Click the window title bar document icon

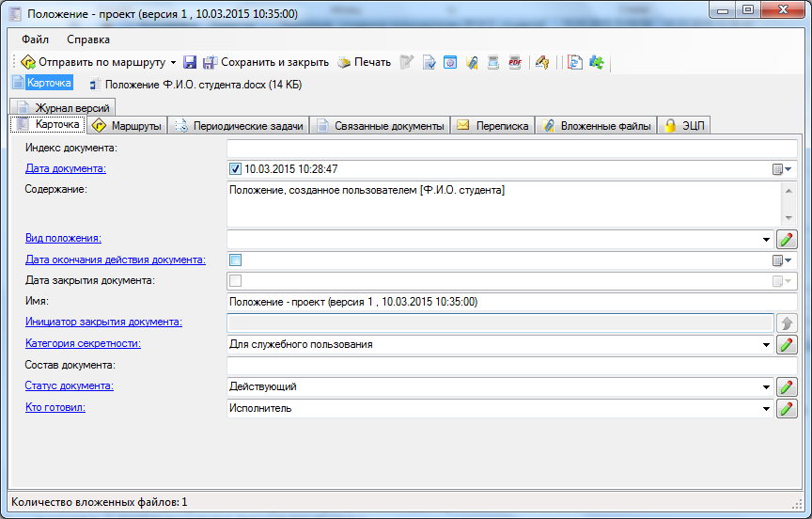pyautogui.click(x=15, y=14)
